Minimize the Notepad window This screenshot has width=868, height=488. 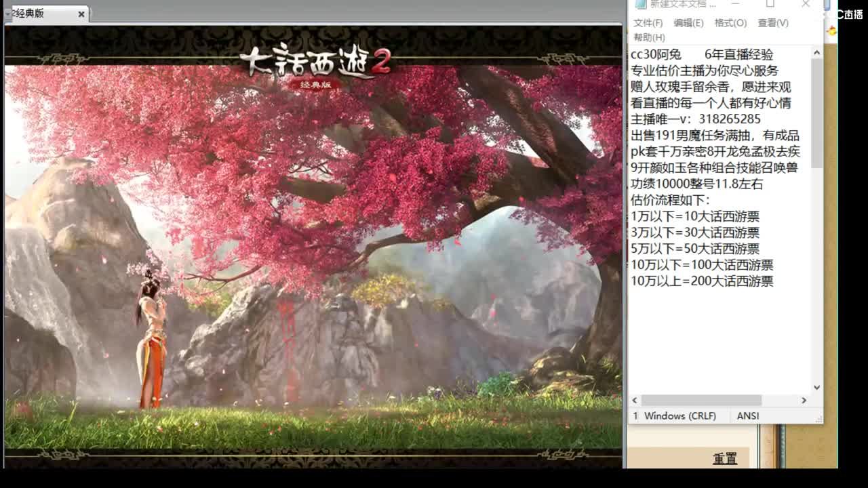tap(735, 4)
